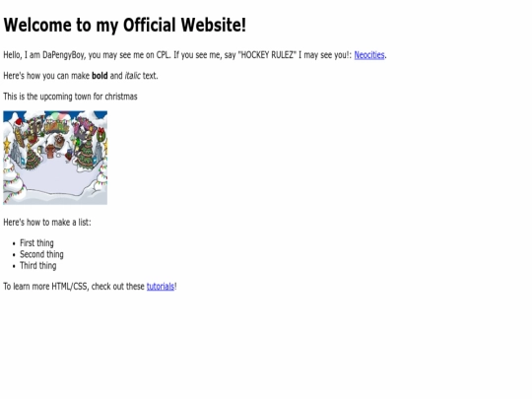Screen dimensions: 532x399
Task: Click the yellow star on image's left edge
Action: click(x=7, y=144)
